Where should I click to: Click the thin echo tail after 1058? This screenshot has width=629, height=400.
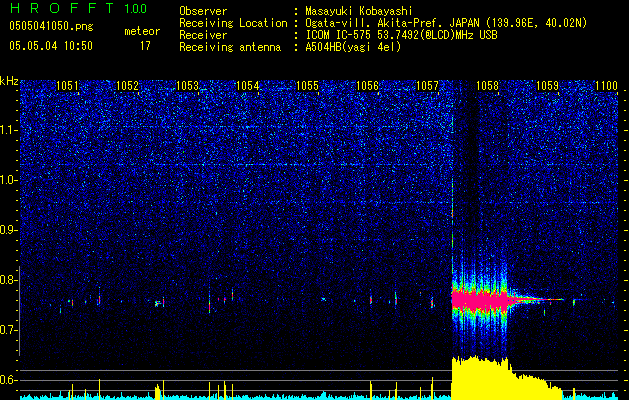tap(536, 299)
